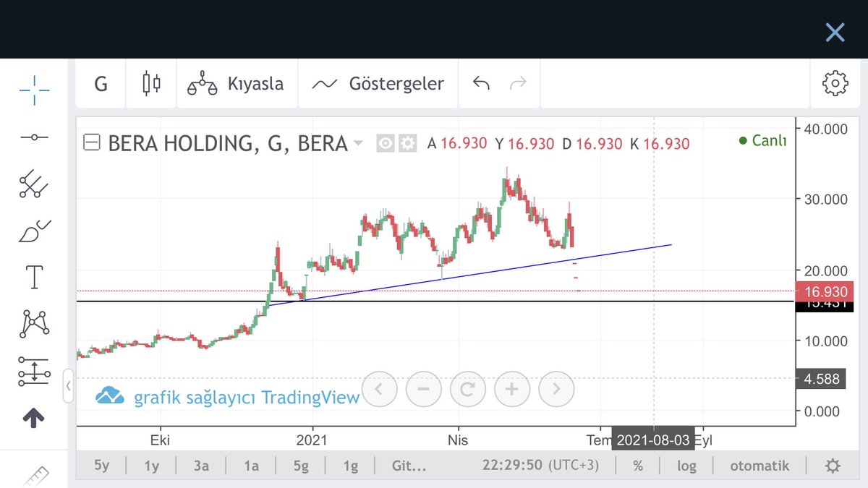Open the XABCD pattern tool
The image size is (868, 488).
click(x=34, y=323)
